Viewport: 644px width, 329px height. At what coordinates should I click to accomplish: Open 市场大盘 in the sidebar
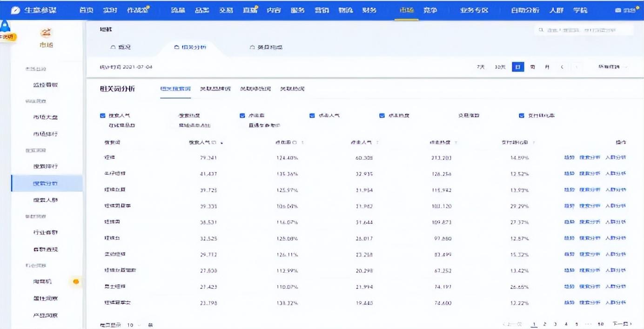click(46, 117)
